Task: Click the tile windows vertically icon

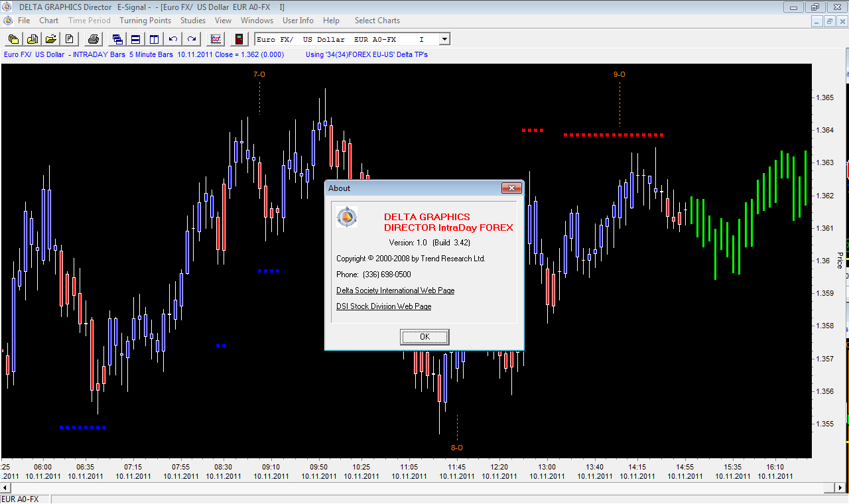Action: [x=154, y=39]
